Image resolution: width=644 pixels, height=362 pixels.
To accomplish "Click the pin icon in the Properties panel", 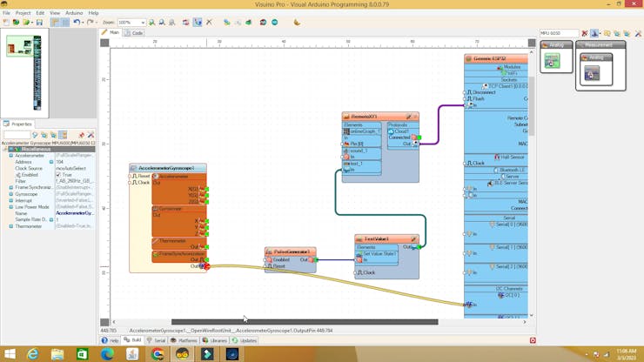I will [81, 135].
